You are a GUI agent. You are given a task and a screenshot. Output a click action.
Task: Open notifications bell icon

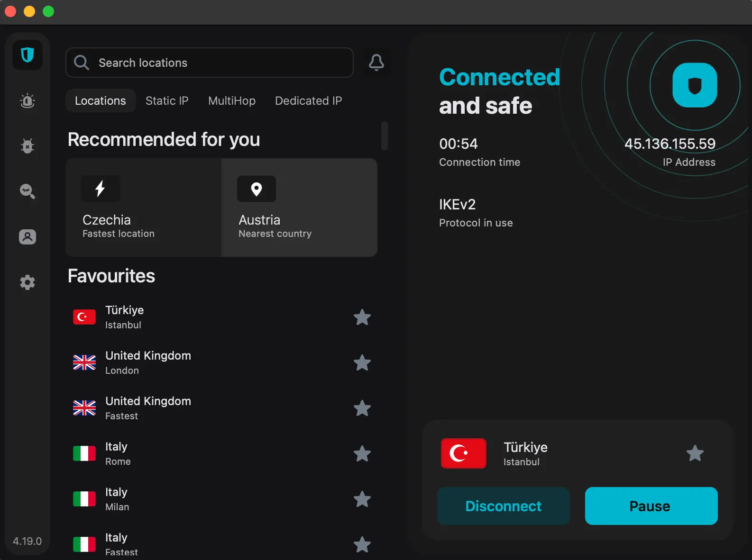click(x=376, y=63)
